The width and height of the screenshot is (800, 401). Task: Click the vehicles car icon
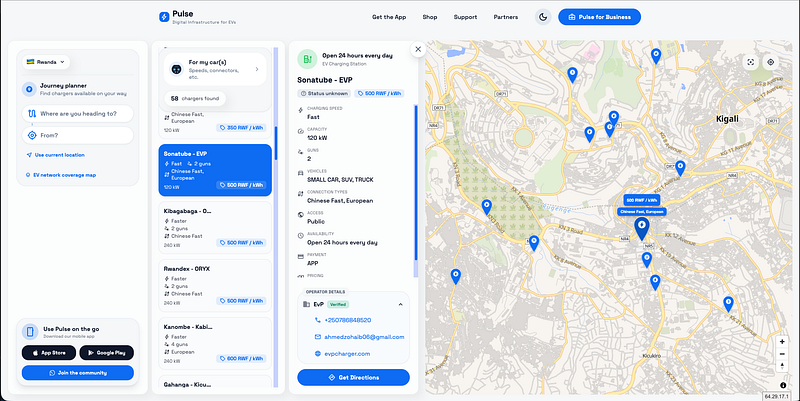coord(301,173)
